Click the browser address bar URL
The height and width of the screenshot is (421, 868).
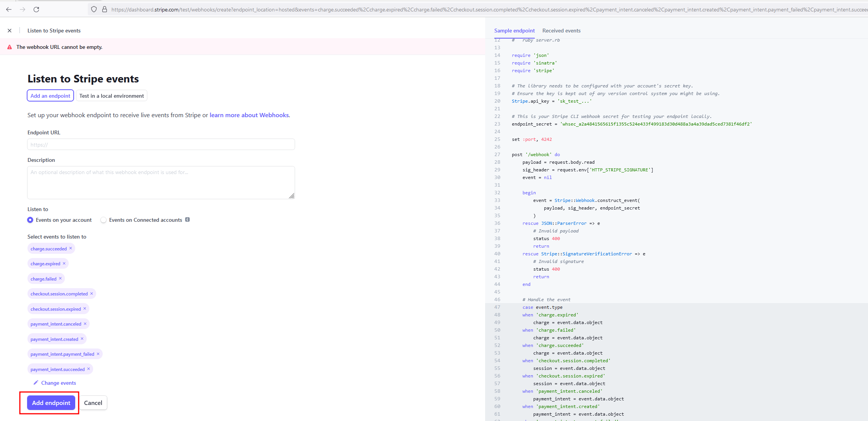tap(489, 10)
